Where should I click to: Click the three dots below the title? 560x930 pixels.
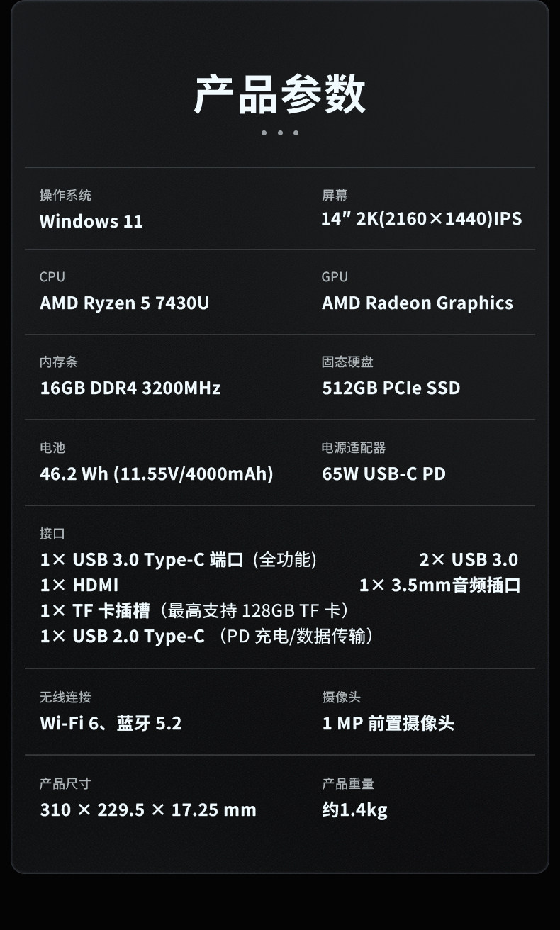coord(279,133)
